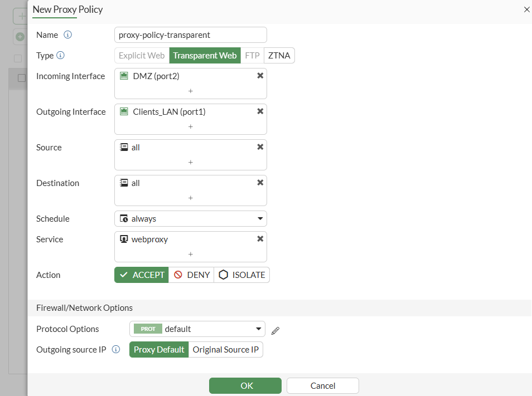Image resolution: width=532 pixels, height=396 pixels.
Task: Select the ISOLATE action
Action: pos(242,275)
